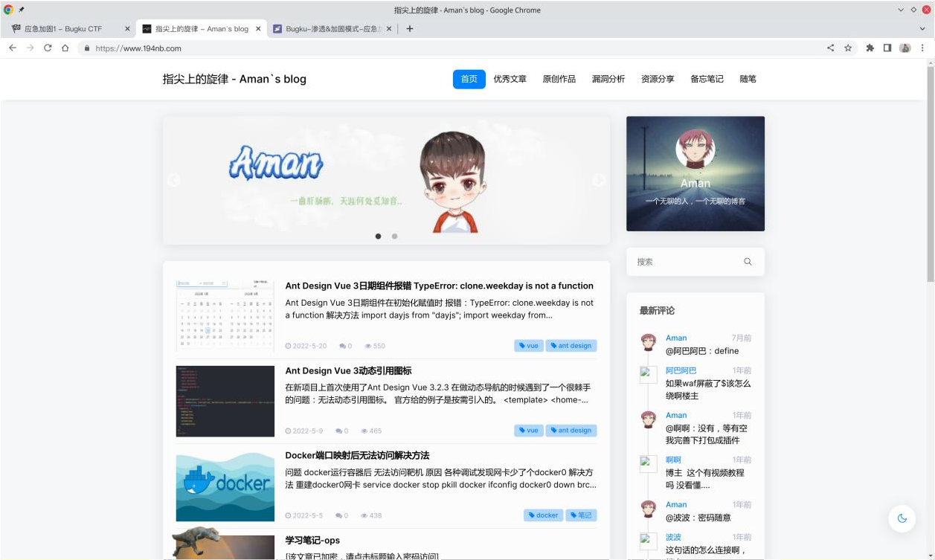The height and width of the screenshot is (560, 935).
Task: Click comment text @波波：密码随意
Action: click(698, 518)
